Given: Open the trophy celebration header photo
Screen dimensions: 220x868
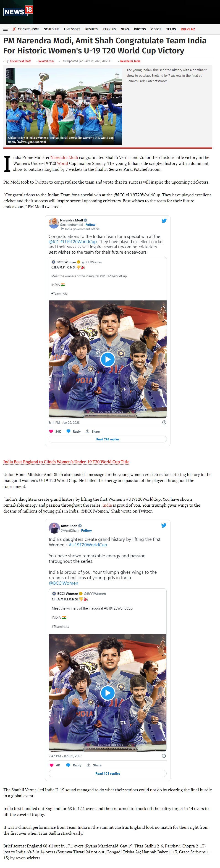Looking at the screenshot, I should click(64, 106).
